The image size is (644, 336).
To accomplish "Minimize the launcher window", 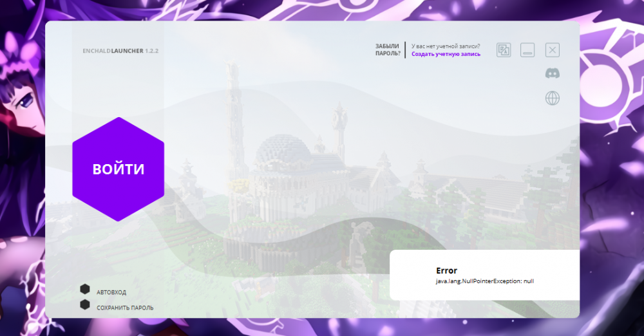I will pyautogui.click(x=527, y=50).
